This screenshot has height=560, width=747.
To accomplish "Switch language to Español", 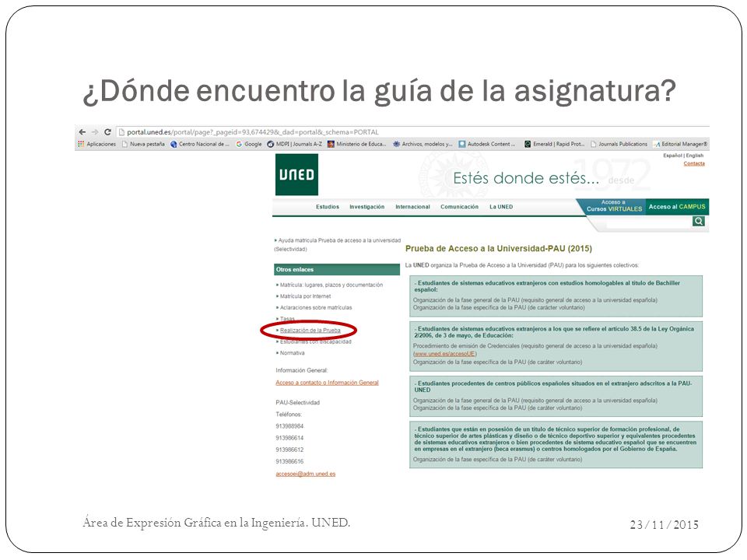I will pyautogui.click(x=672, y=156).
